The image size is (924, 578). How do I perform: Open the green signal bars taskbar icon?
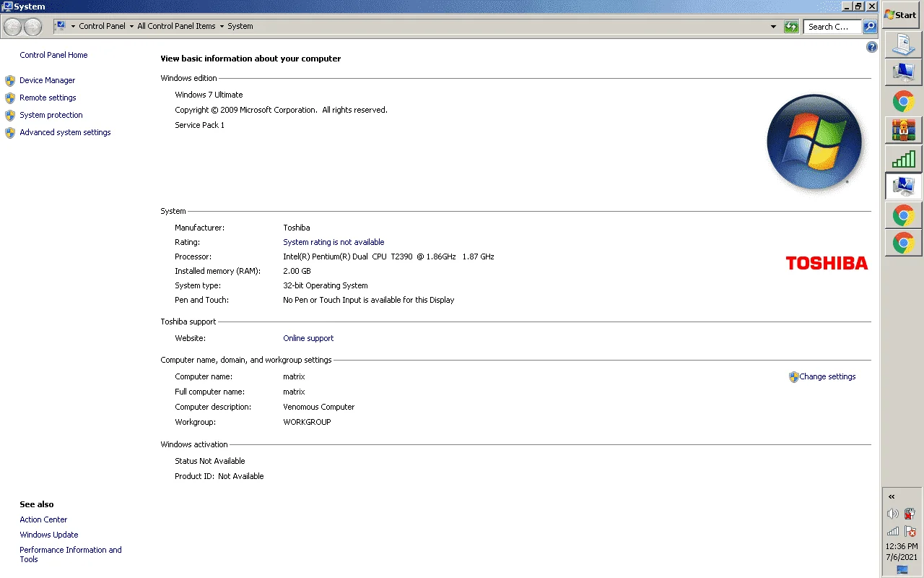click(x=903, y=158)
